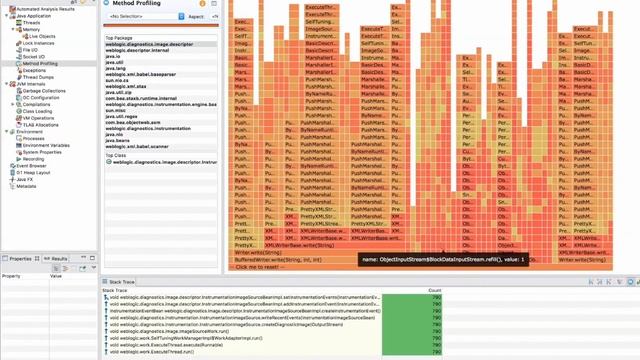640x360 pixels.
Task: Maximize the Properties panel
Action: [92, 258]
